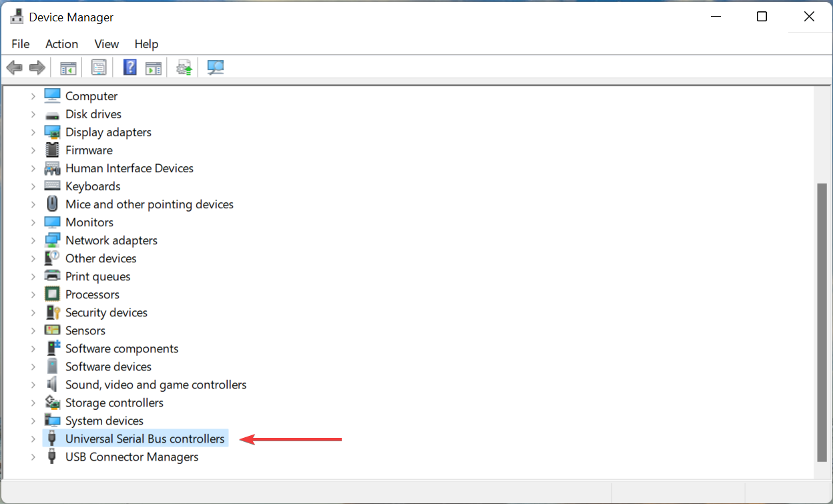Image resolution: width=833 pixels, height=504 pixels.
Task: Open Properties toolbar icon
Action: pos(99,67)
